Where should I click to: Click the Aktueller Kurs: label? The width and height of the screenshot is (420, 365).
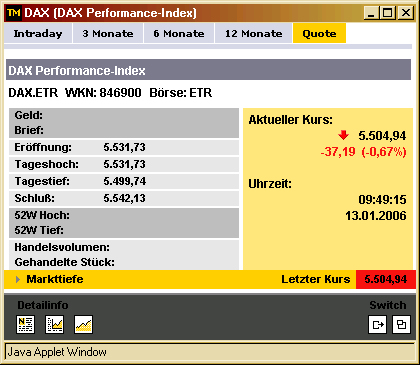pos(291,120)
